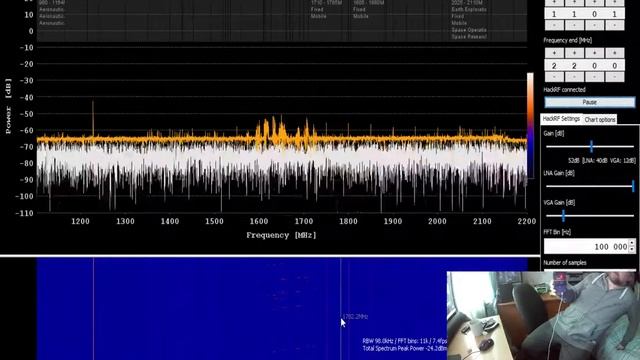Click the RBW / FFT bins readout
The image size is (640, 360).
(x=404, y=341)
